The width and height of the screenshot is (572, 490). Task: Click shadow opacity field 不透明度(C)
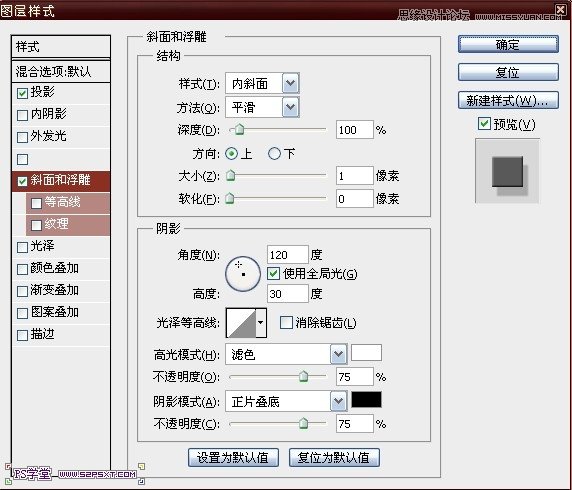pos(355,424)
